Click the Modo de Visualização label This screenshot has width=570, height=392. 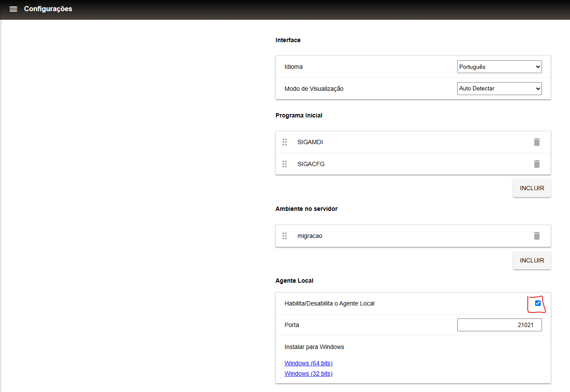[314, 89]
